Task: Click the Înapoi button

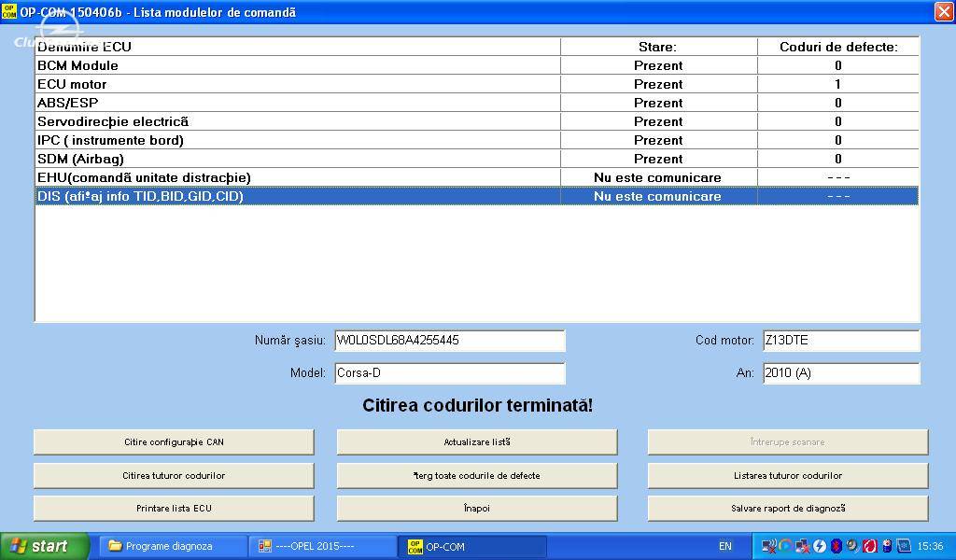Action: [477, 509]
